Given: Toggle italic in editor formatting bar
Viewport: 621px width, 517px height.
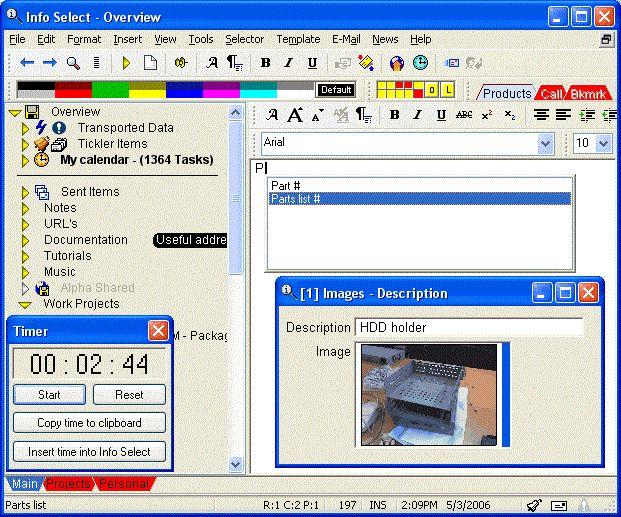Looking at the screenshot, I should 417,115.
